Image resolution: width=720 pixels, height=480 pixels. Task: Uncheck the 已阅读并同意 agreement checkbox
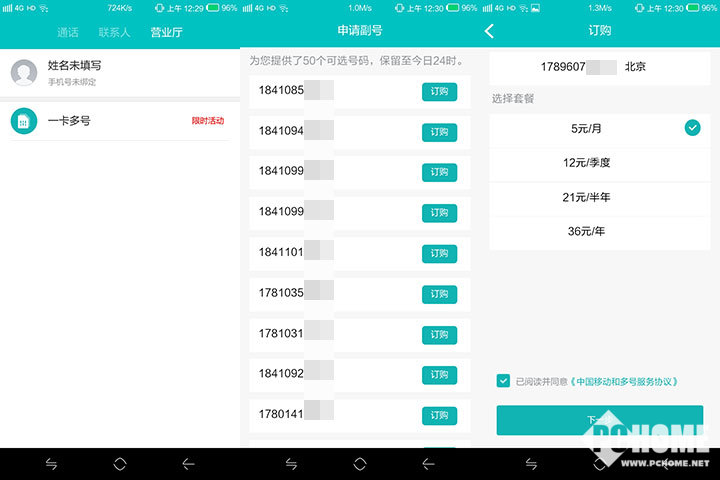click(503, 381)
